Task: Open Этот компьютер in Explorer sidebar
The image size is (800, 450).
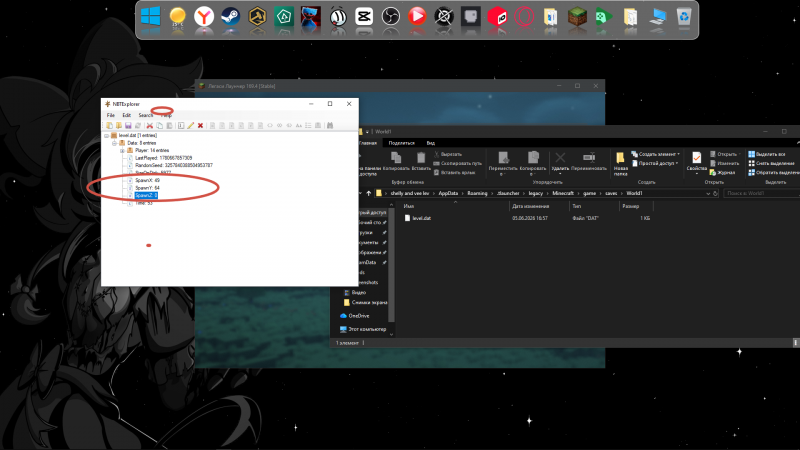Action: pyautogui.click(x=363, y=329)
